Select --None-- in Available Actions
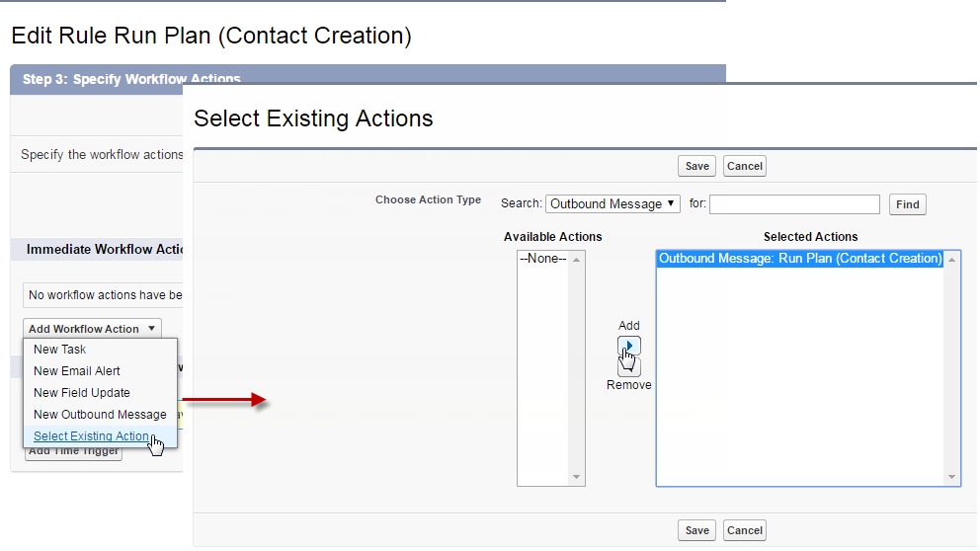This screenshot has width=980, height=551. coord(543,259)
